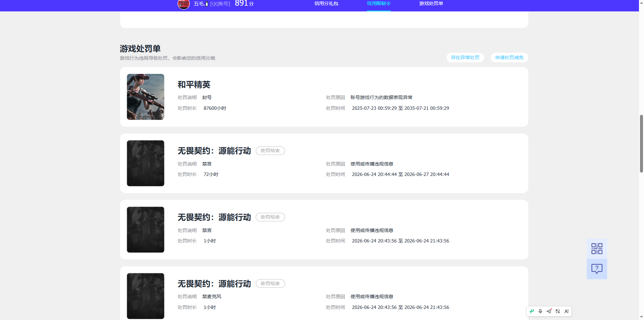
Task: Click 处罚结束 badge on 1小时 禁言 record
Action: (x=270, y=217)
